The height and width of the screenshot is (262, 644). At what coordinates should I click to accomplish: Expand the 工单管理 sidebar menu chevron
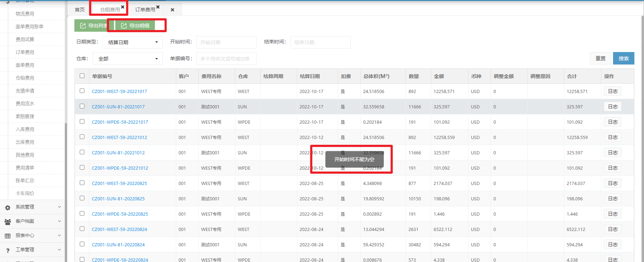(59, 250)
